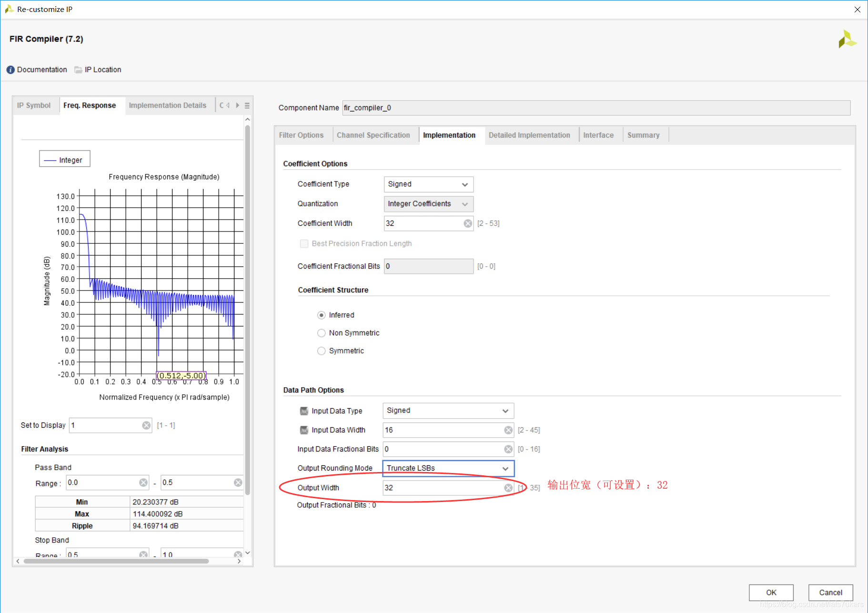Toggle the Input Data Type auto icon
868x613 pixels.
pyautogui.click(x=304, y=411)
